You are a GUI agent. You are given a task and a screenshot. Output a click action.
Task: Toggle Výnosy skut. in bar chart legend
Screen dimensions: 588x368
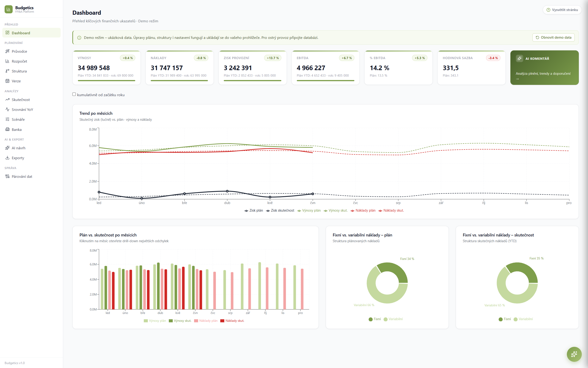(x=180, y=321)
